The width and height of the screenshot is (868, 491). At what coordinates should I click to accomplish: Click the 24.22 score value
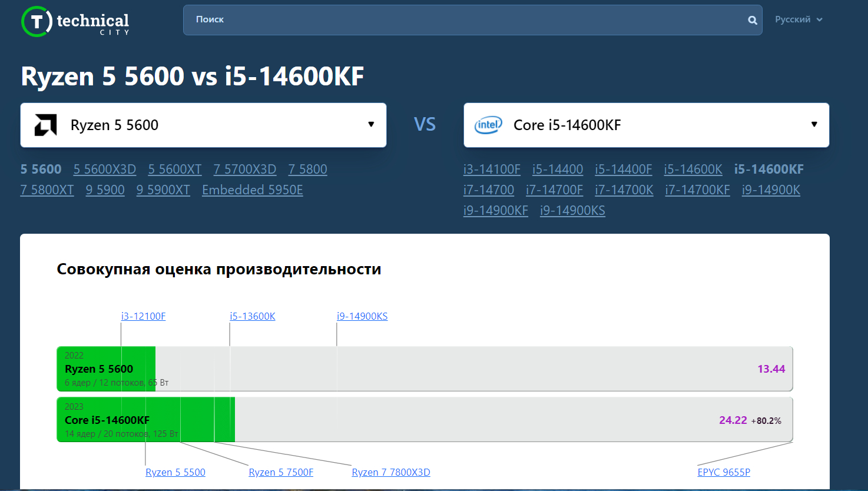[733, 420]
